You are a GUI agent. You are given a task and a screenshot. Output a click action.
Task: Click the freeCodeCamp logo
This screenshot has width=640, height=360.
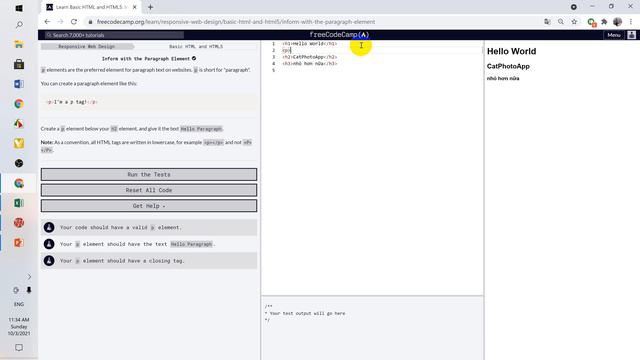point(339,35)
